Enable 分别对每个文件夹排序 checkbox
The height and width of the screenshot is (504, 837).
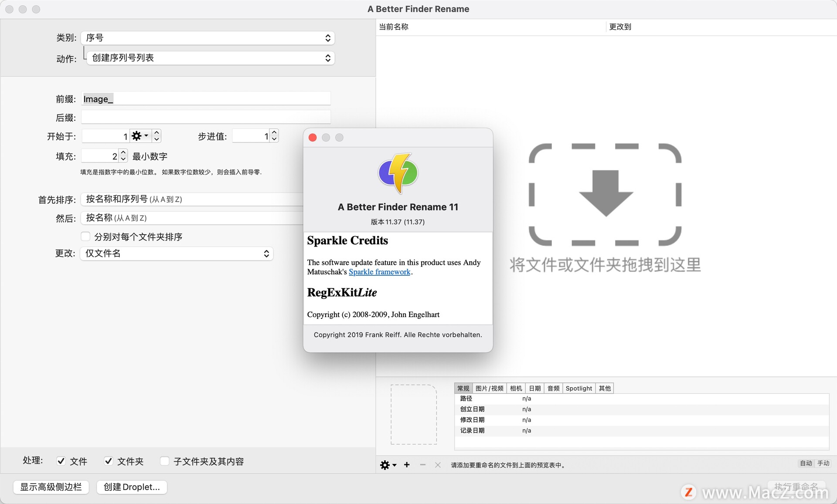(x=85, y=237)
